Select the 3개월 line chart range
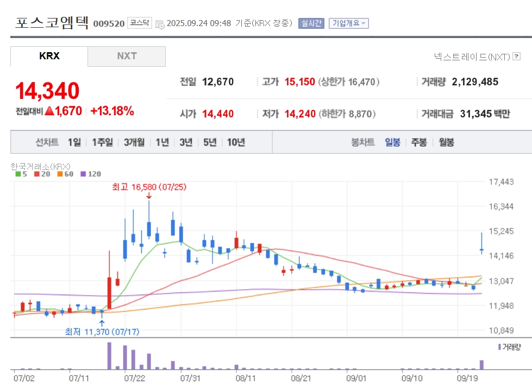This screenshot has height=392, width=532. click(134, 142)
